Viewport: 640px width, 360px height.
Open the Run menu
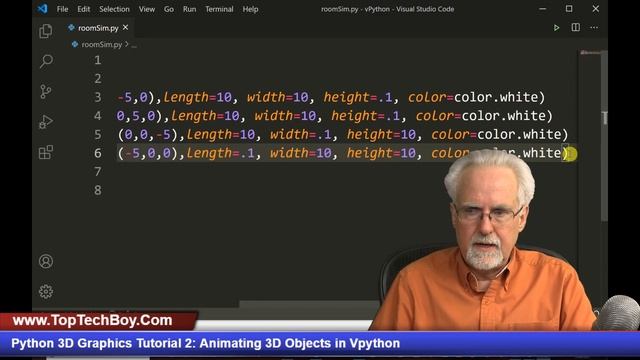click(189, 9)
